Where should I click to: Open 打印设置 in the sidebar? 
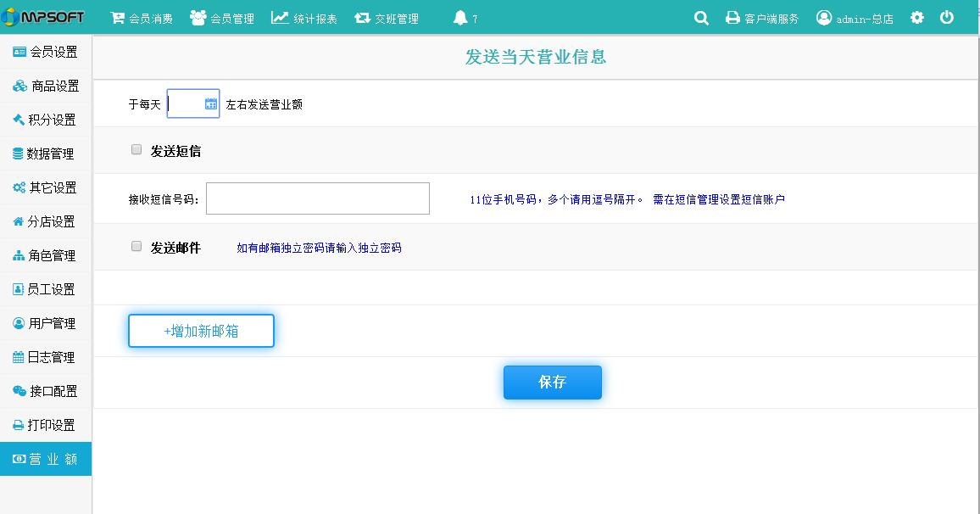tap(46, 425)
